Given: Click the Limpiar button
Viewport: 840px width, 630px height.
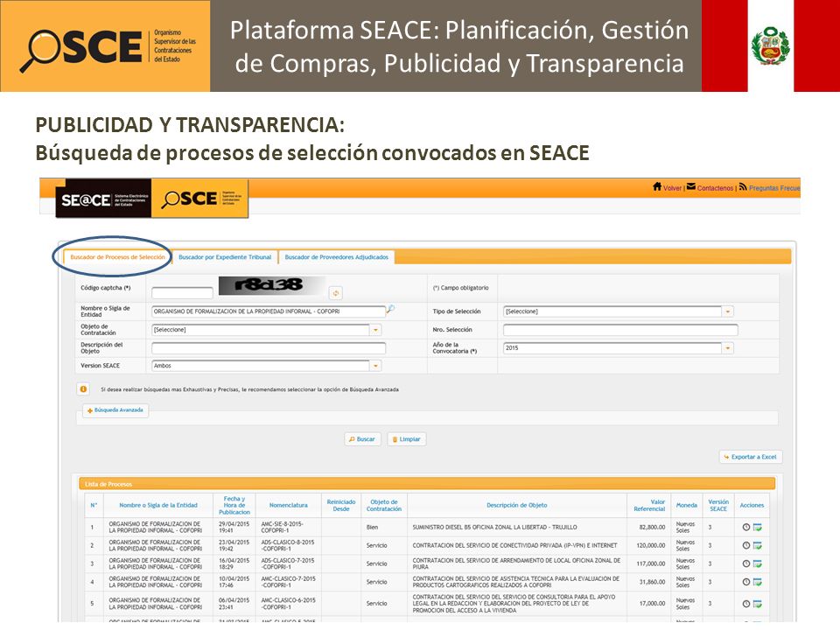Looking at the screenshot, I should [407, 439].
